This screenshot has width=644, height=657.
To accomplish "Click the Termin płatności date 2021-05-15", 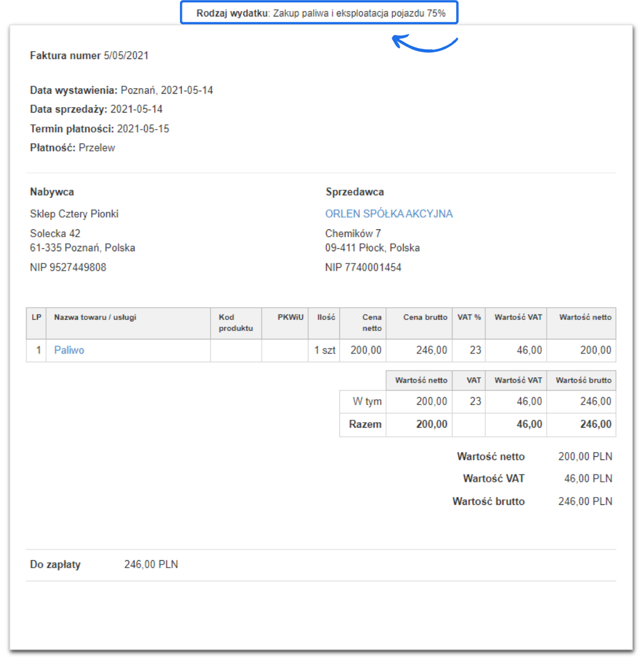I will [x=143, y=128].
